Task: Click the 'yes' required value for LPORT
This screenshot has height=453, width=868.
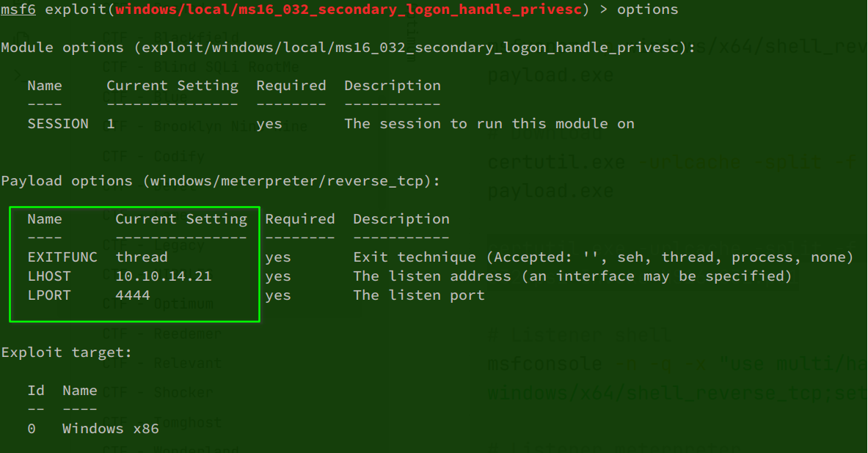Action: click(278, 296)
